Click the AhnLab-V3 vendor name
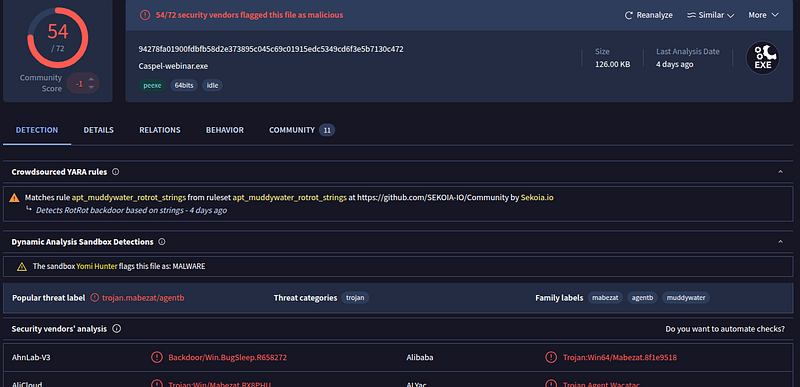800x387 pixels. coord(31,357)
